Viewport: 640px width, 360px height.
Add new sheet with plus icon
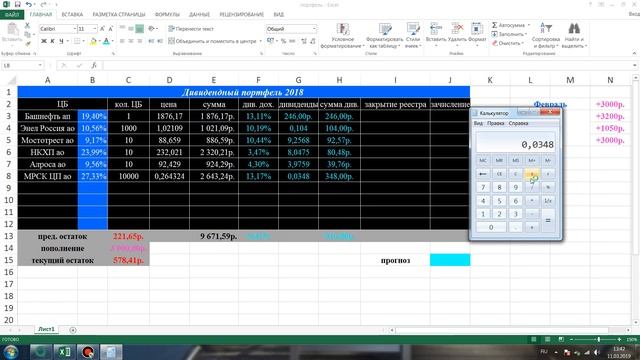(73, 330)
